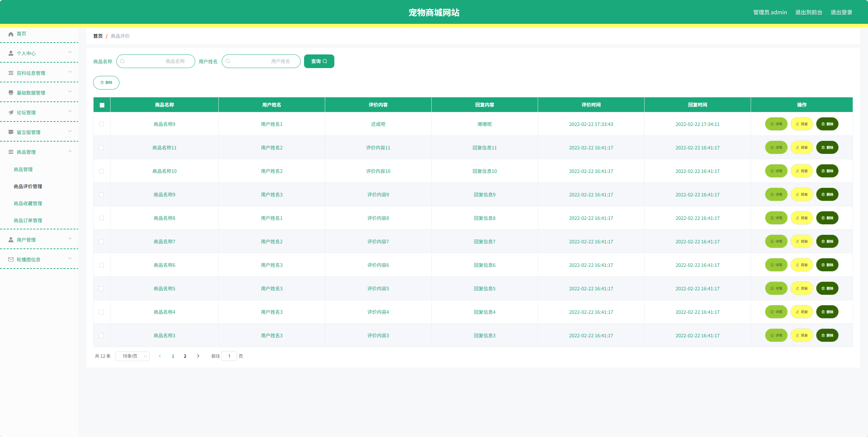Open 商品订单管理 submenu item
The image size is (868, 437).
tap(28, 221)
